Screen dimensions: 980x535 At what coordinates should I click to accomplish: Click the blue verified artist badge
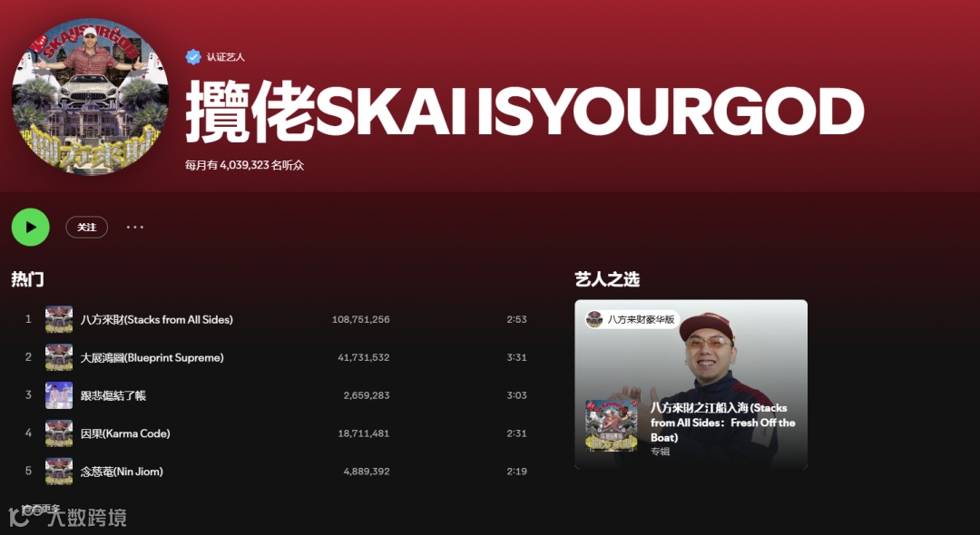coord(193,57)
